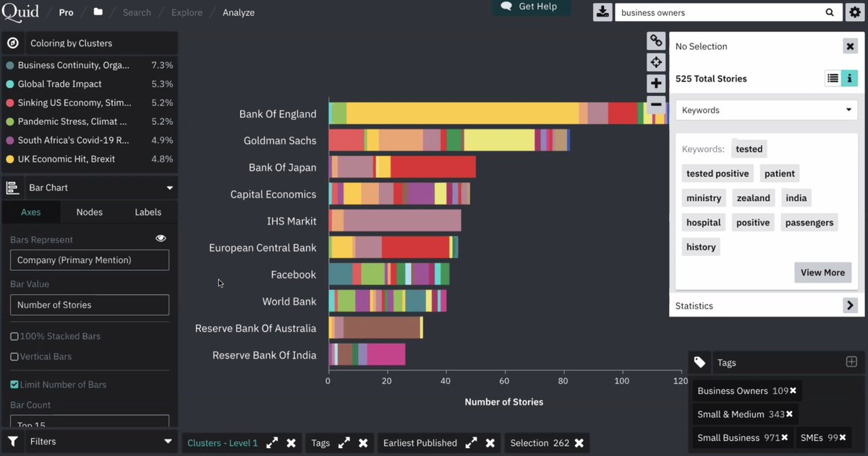Click the tag icon in Tags panel

699,363
